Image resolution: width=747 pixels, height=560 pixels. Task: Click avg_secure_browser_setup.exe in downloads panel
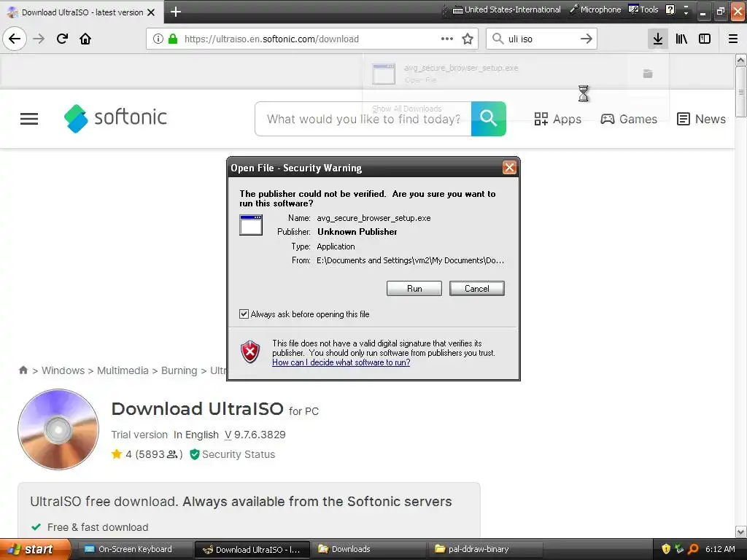[x=461, y=68]
